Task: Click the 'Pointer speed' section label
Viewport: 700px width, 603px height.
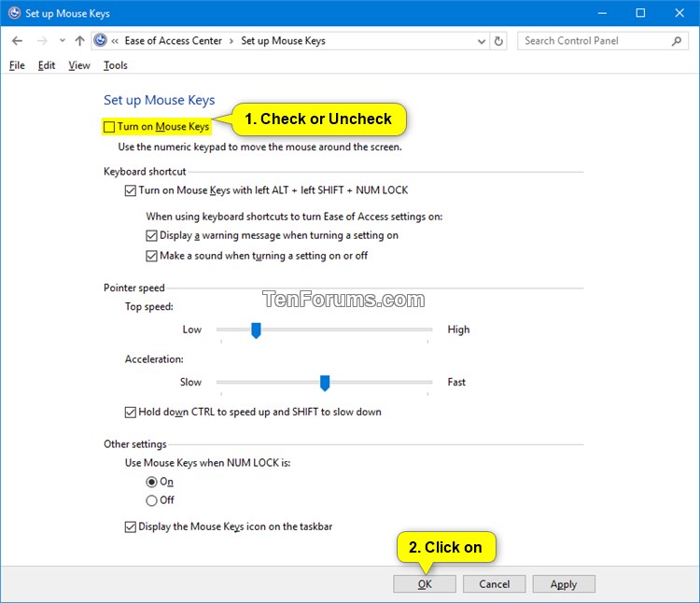Action: pyautogui.click(x=133, y=287)
